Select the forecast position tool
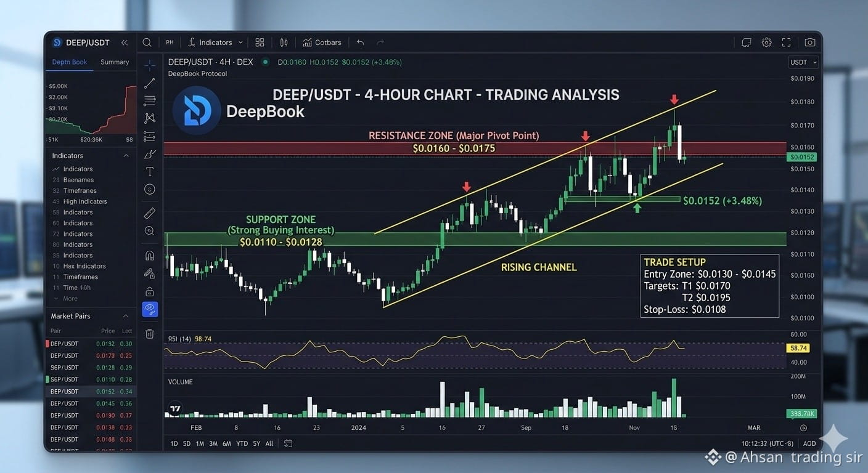 [x=150, y=136]
